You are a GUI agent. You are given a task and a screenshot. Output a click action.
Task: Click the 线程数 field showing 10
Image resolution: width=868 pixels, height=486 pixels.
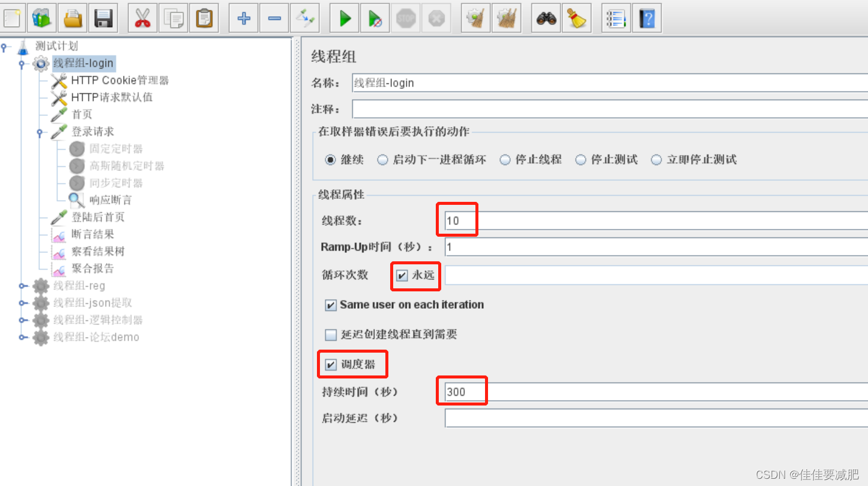point(656,220)
